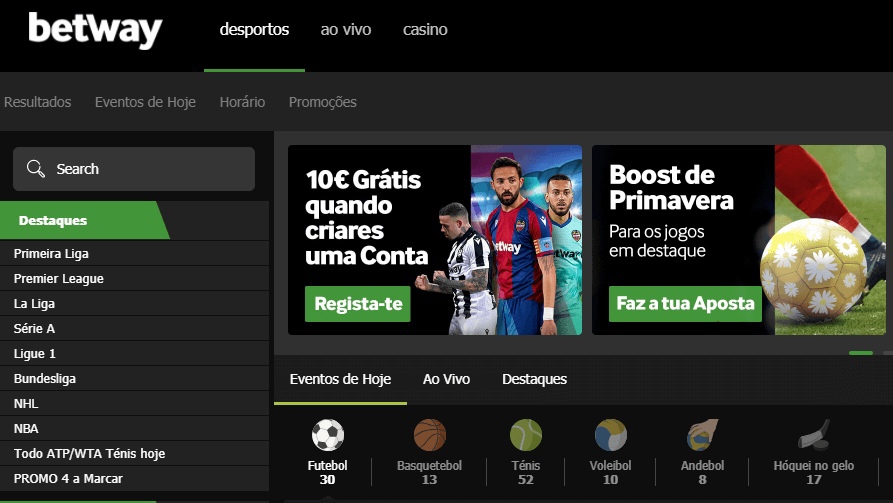The width and height of the screenshot is (893, 503).
Task: Open Horário menu item
Action: click(242, 102)
